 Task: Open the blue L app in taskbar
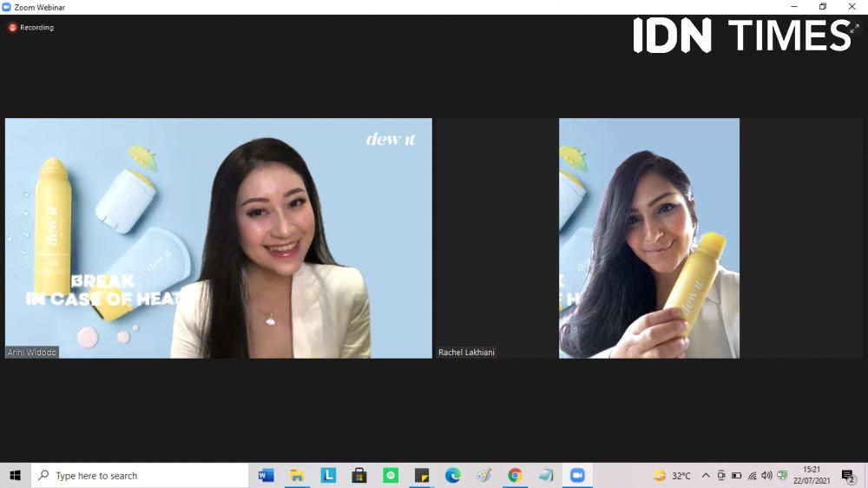(328, 475)
